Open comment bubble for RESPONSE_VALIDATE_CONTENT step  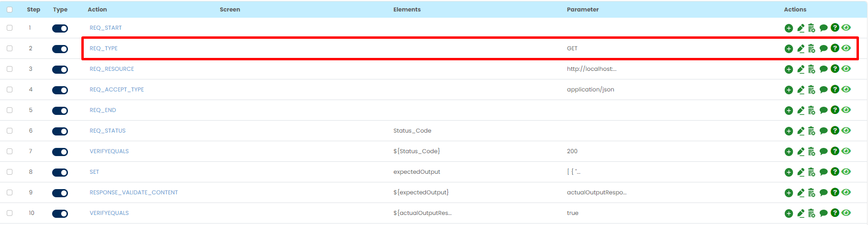(823, 193)
